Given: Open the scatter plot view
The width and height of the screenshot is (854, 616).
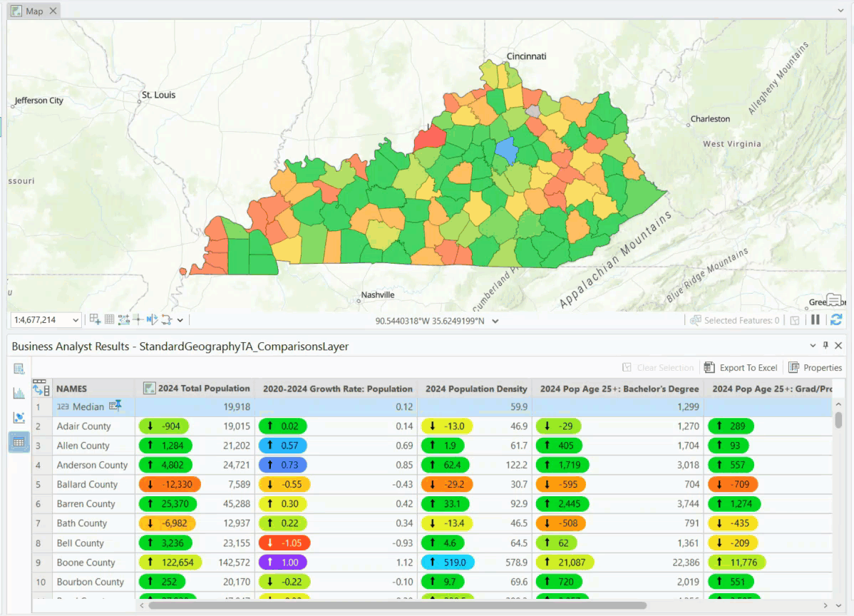Looking at the screenshot, I should [x=19, y=418].
